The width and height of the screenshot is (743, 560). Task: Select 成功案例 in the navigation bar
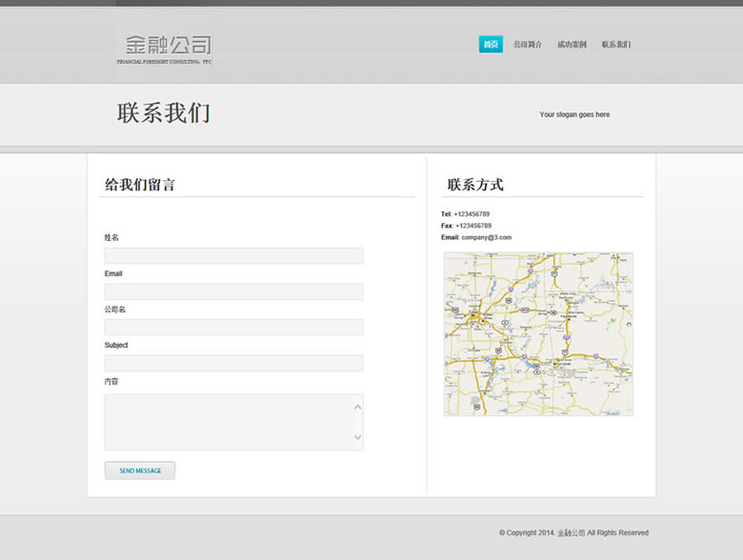pos(572,45)
